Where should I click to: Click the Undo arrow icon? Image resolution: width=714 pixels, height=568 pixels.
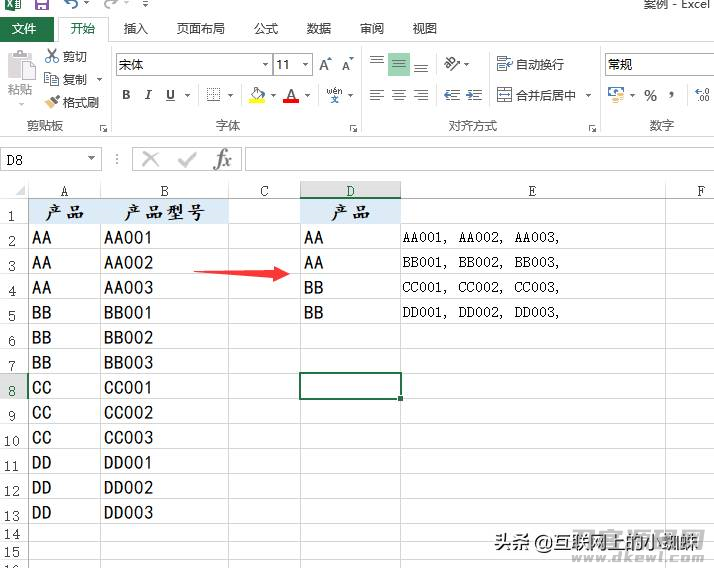(x=71, y=5)
